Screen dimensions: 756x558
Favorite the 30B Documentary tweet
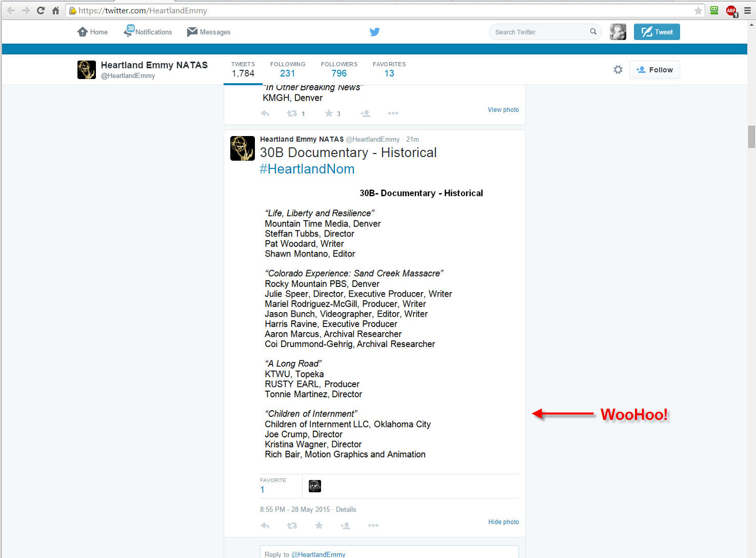(319, 526)
